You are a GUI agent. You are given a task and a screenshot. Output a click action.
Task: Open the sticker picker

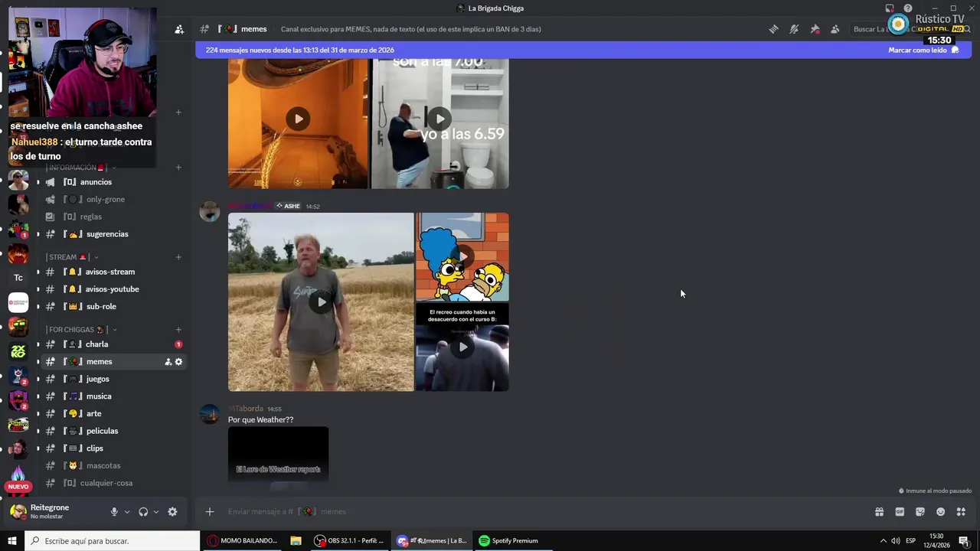tap(920, 512)
